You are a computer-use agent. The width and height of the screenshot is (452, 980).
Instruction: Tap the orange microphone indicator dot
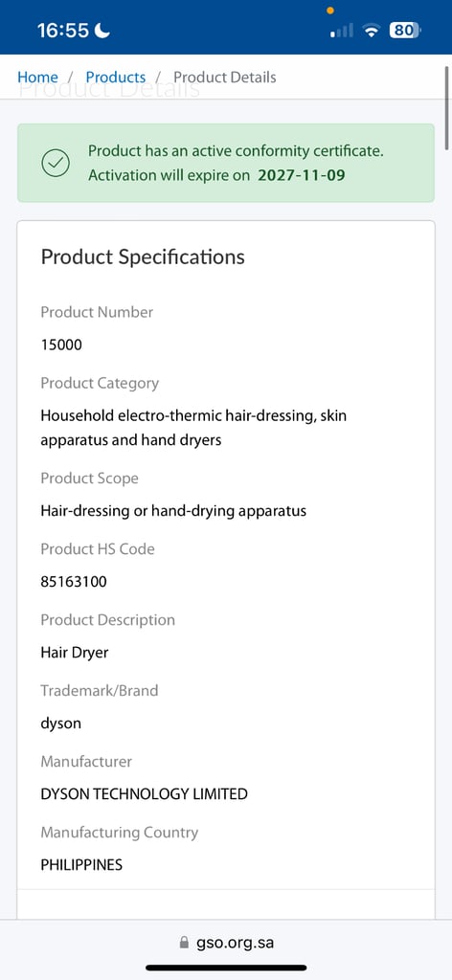330,10
